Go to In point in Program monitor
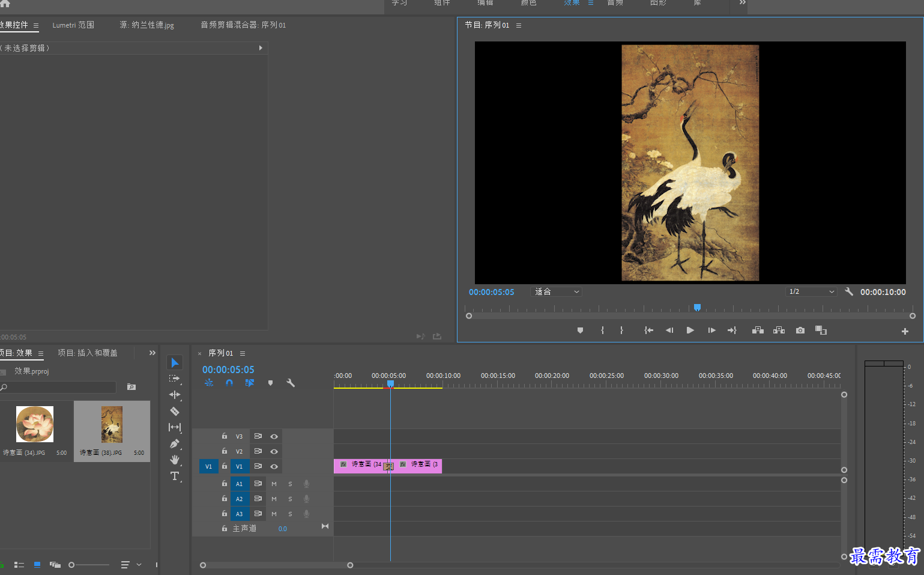Image resolution: width=924 pixels, height=575 pixels. (x=648, y=330)
